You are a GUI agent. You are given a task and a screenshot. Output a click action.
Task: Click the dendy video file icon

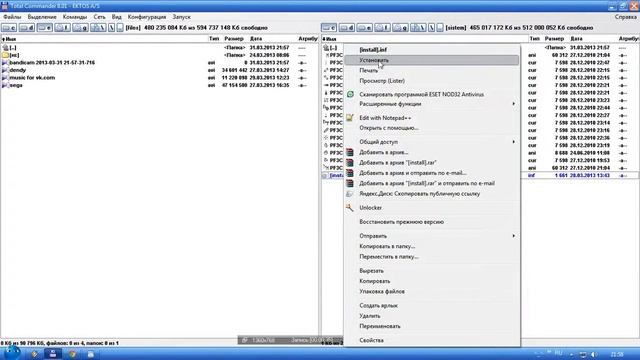pyautogui.click(x=5, y=70)
